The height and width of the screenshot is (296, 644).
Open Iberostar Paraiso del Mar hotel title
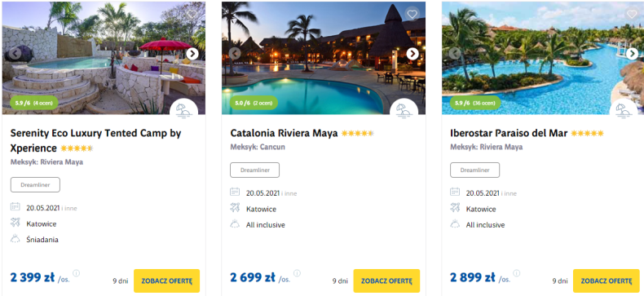[x=509, y=133]
